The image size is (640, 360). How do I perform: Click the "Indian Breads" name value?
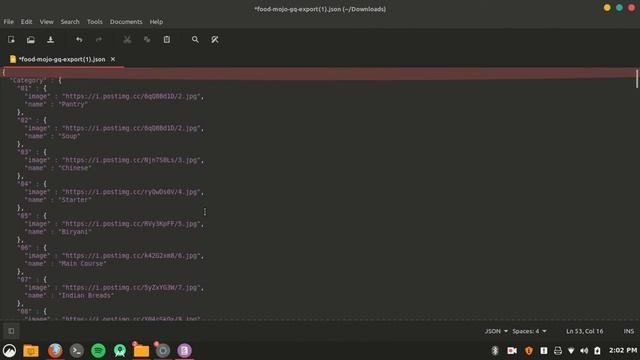(x=86, y=295)
